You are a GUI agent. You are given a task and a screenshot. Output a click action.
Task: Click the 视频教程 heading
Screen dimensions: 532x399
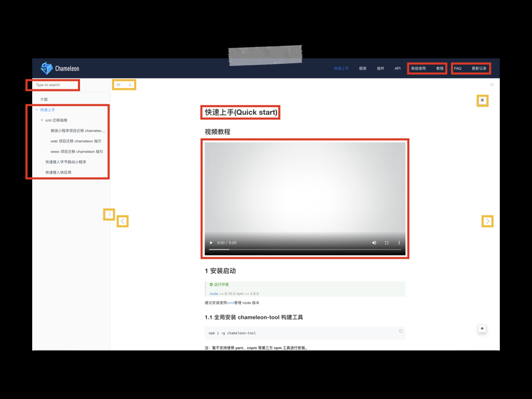tap(218, 132)
